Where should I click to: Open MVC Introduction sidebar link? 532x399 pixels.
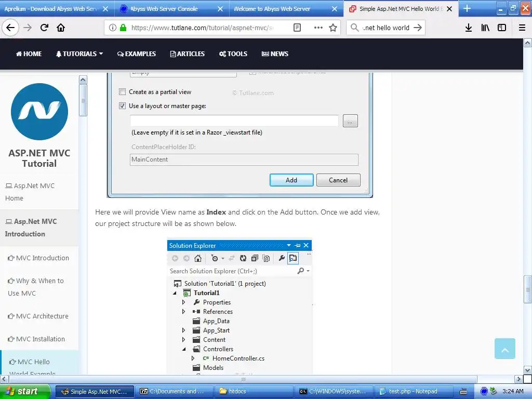click(x=38, y=258)
